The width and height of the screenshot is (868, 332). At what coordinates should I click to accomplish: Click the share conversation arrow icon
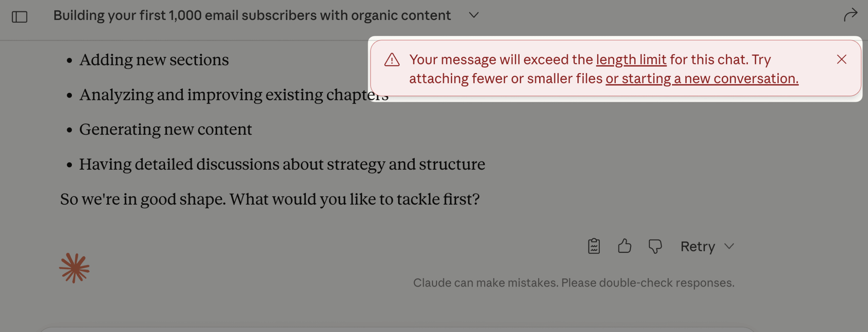click(x=850, y=15)
